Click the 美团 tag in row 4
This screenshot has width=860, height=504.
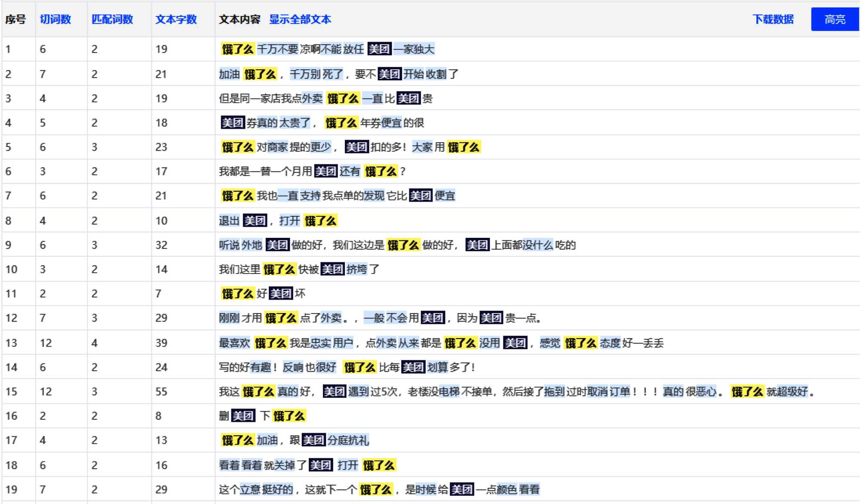click(232, 123)
